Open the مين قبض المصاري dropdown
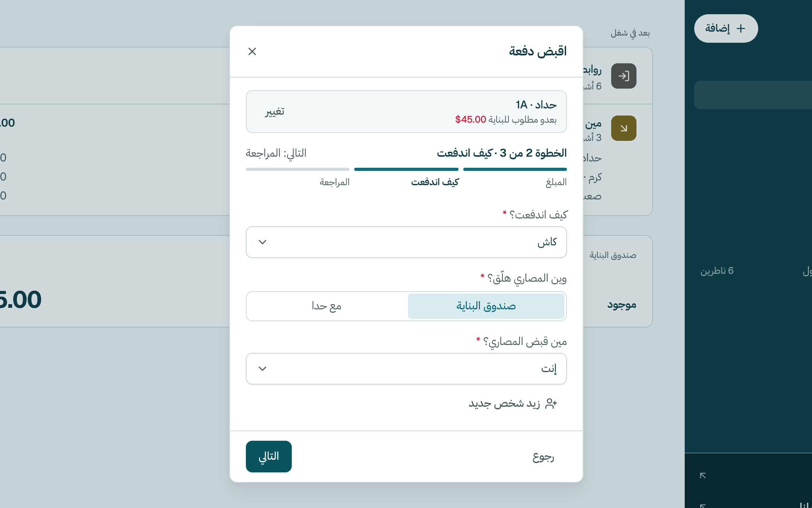 point(406,369)
